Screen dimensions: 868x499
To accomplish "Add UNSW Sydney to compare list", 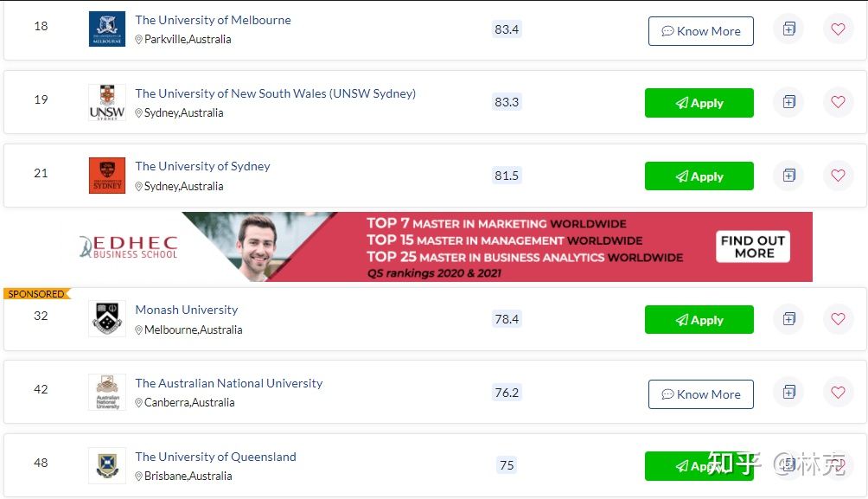I will pos(788,102).
